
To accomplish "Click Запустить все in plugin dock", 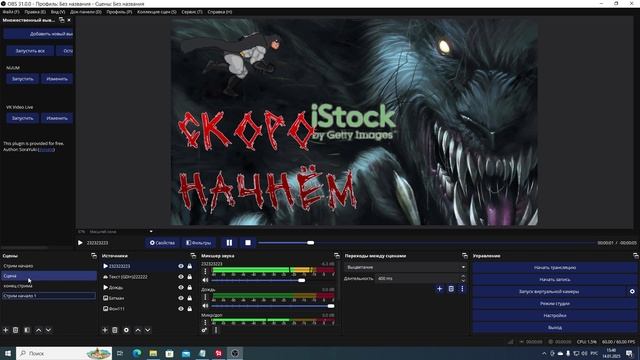I will coord(30,51).
